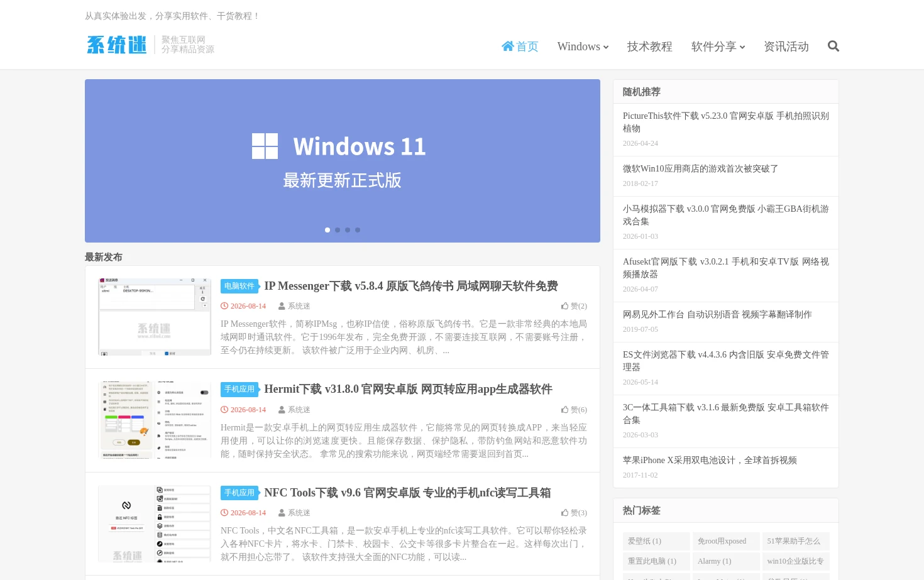Click the 2026-04-24 date under PictureThis
The image size is (924, 580).
[641, 143]
